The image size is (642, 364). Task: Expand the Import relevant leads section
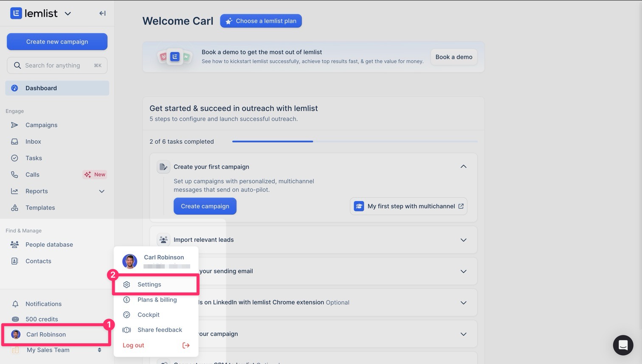463,240
